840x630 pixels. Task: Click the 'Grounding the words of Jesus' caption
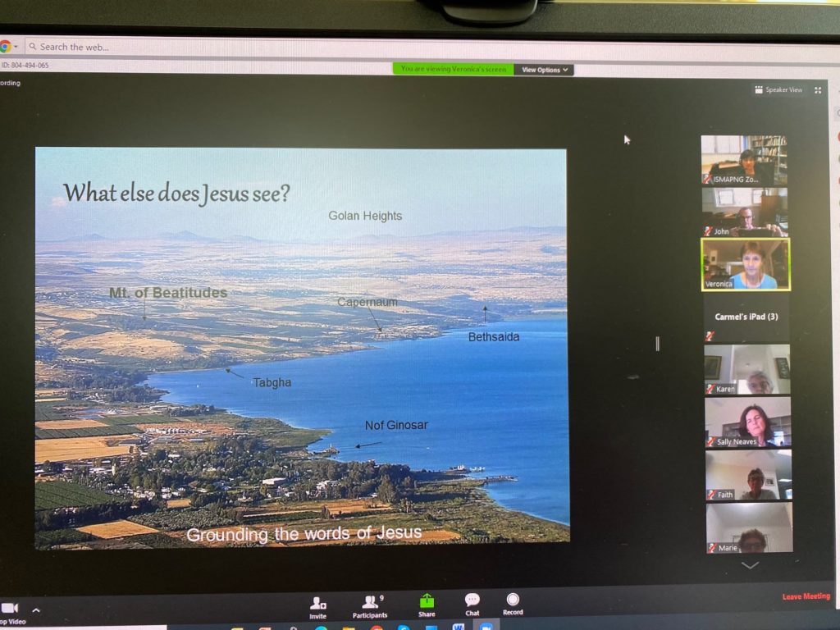click(x=304, y=534)
